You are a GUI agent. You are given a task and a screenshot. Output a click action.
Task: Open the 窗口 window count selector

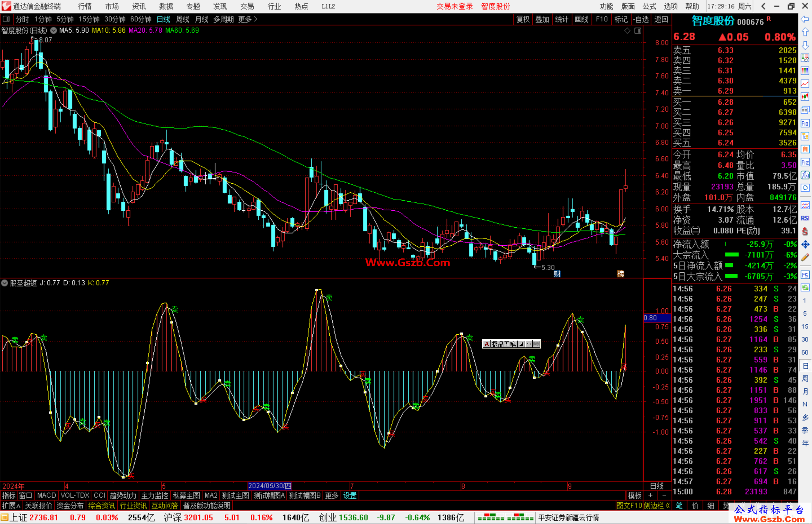coord(26,495)
